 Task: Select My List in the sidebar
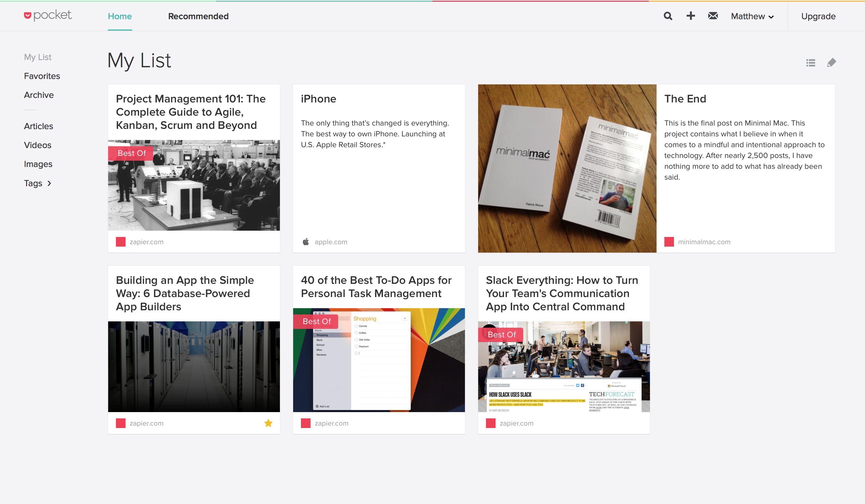point(38,57)
